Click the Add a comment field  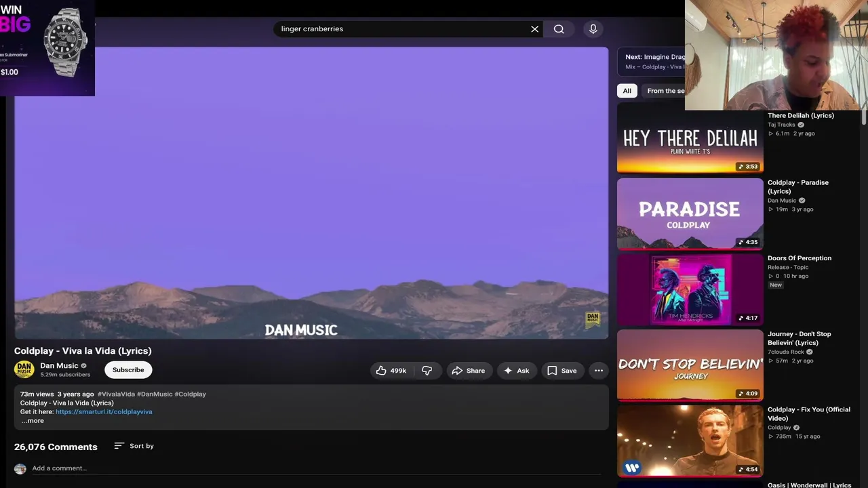(316, 468)
